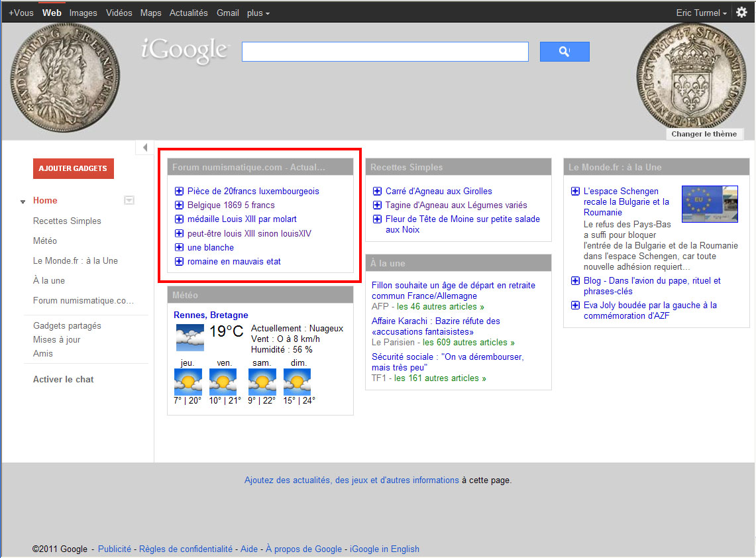This screenshot has width=756, height=558.
Task: Select Home tab in sidebar
Action: [45, 200]
